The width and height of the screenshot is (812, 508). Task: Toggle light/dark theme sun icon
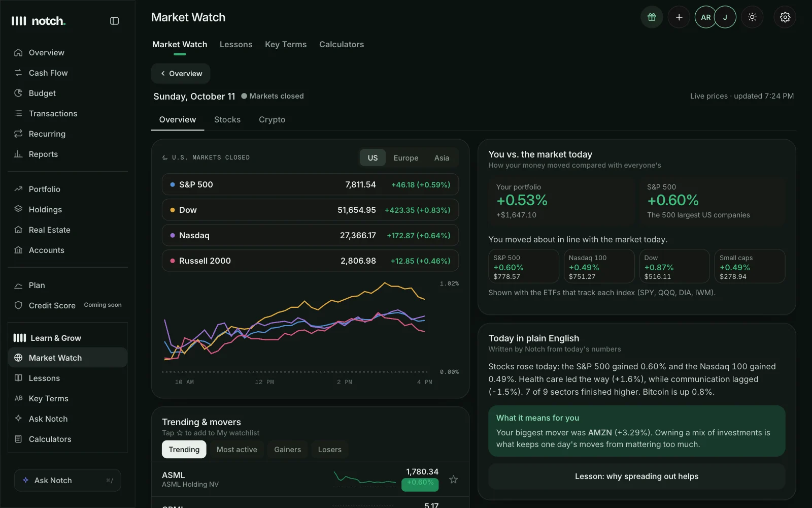(752, 17)
